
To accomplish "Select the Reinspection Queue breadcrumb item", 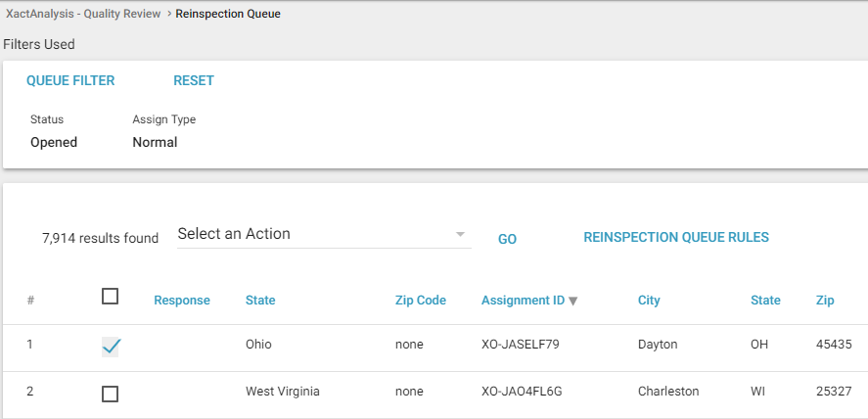I will 228,15.
